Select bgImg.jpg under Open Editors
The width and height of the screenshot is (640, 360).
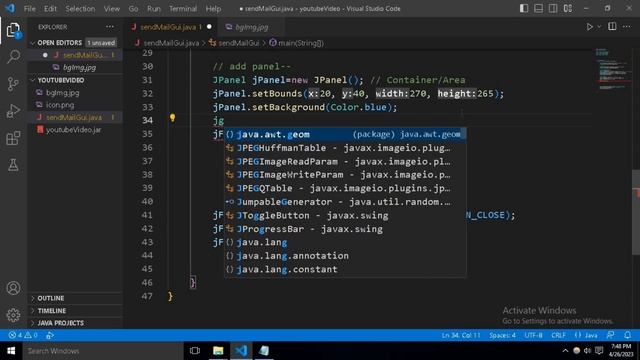[x=76, y=67]
